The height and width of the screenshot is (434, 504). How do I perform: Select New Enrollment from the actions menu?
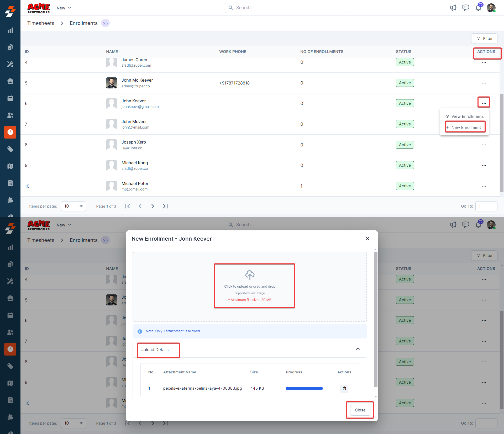coord(466,128)
